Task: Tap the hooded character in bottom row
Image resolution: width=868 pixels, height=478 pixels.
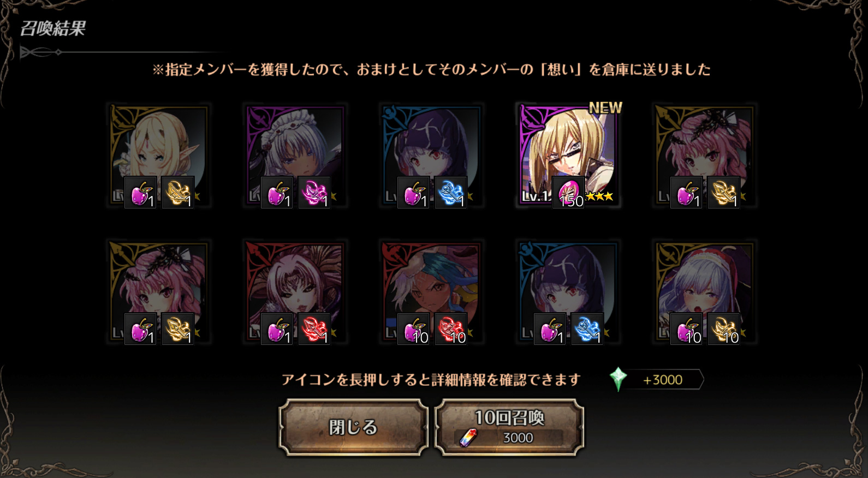Action: [x=568, y=292]
